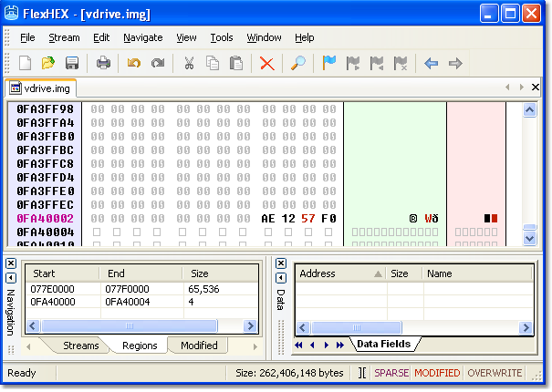Open the Navigate menu

coord(143,37)
